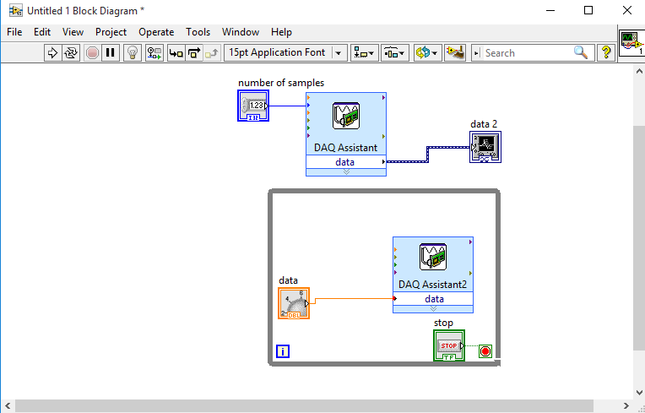Open the Distribute Objects dropdown
This screenshot has width=645, height=413.
(x=394, y=53)
